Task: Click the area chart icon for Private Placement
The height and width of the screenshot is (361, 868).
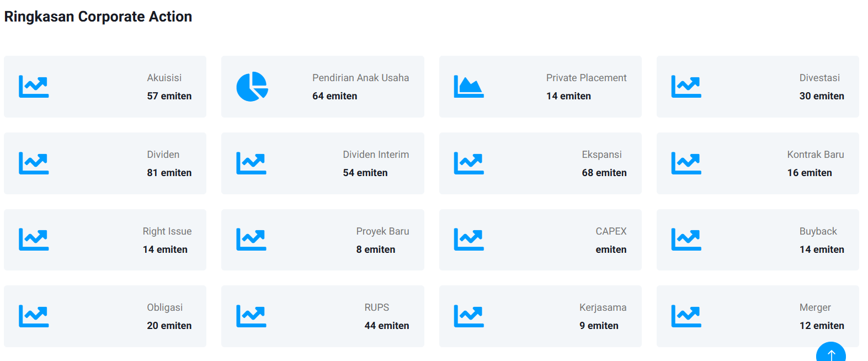Action: pyautogui.click(x=468, y=87)
